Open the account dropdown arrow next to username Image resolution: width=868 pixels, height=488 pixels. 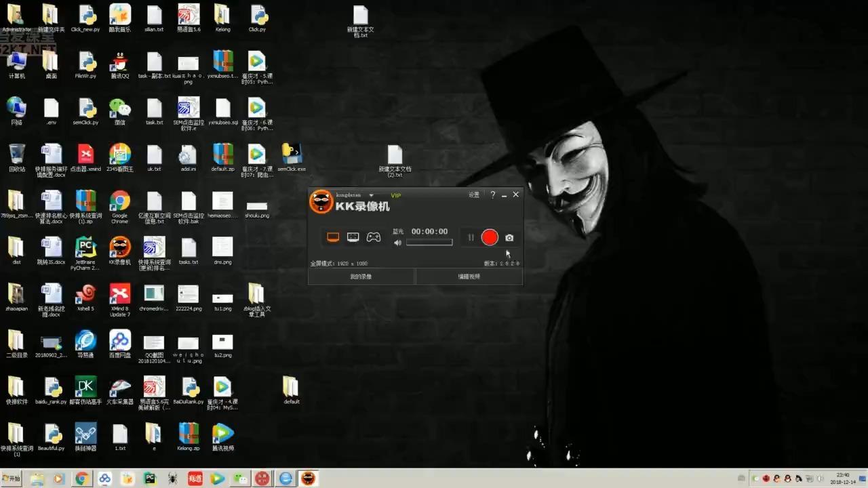(x=371, y=195)
